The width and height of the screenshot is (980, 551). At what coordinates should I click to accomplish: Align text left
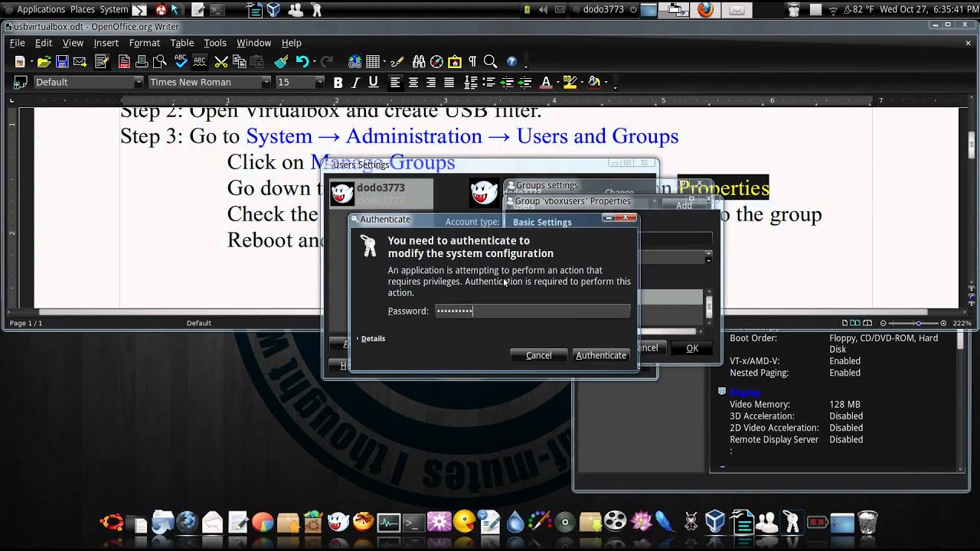[x=395, y=82]
